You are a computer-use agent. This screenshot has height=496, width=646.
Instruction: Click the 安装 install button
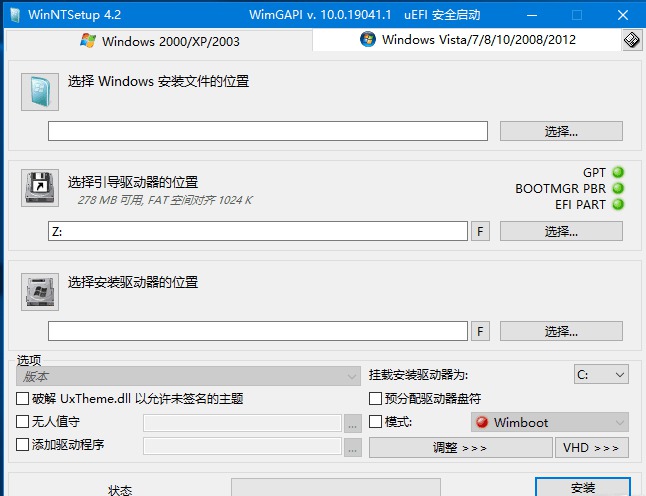click(x=583, y=487)
